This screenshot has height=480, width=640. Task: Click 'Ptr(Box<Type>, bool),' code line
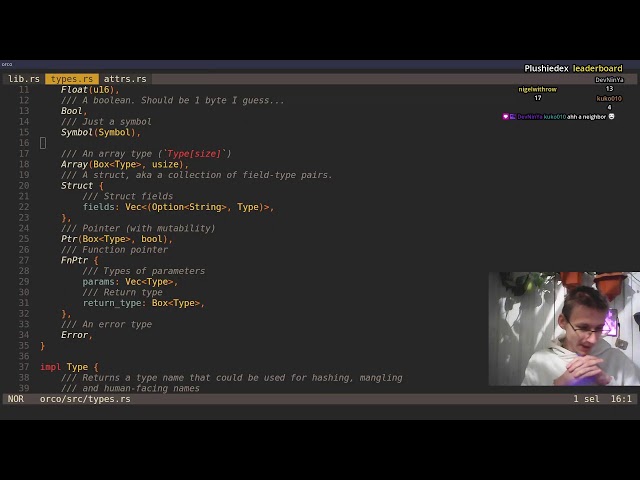pyautogui.click(x=117, y=239)
